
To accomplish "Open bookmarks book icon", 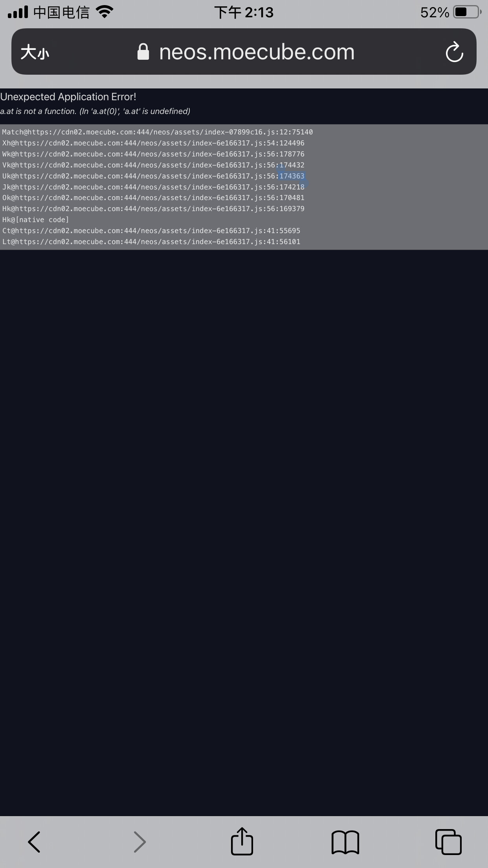I will click(345, 842).
